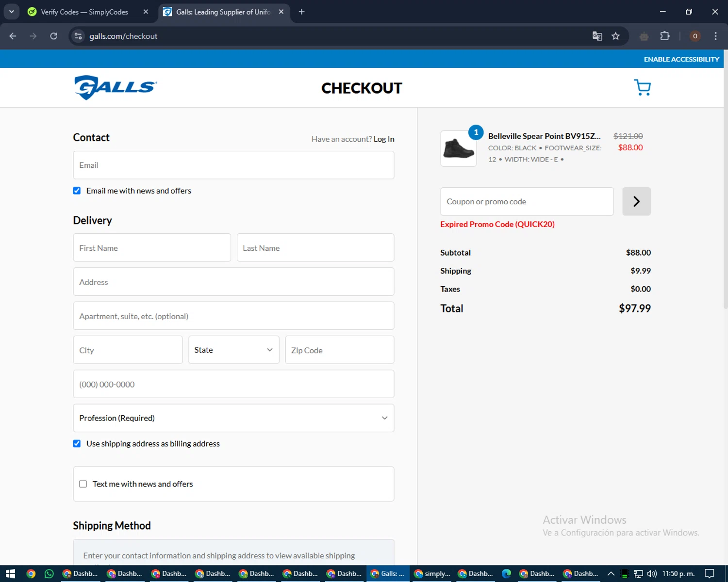Click the grayed extension icon in toolbar

coord(644,36)
